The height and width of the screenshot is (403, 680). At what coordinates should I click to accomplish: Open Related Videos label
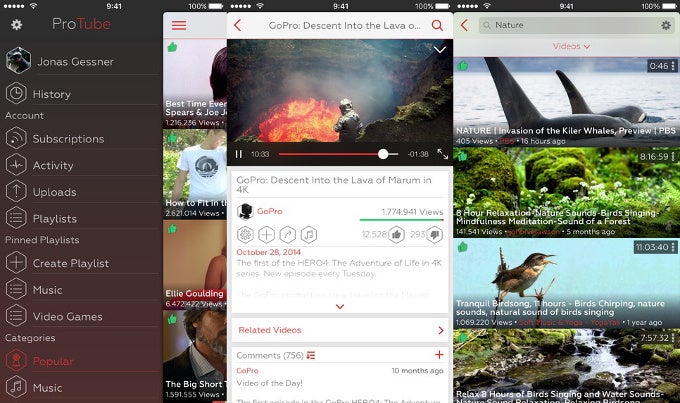[x=270, y=330]
